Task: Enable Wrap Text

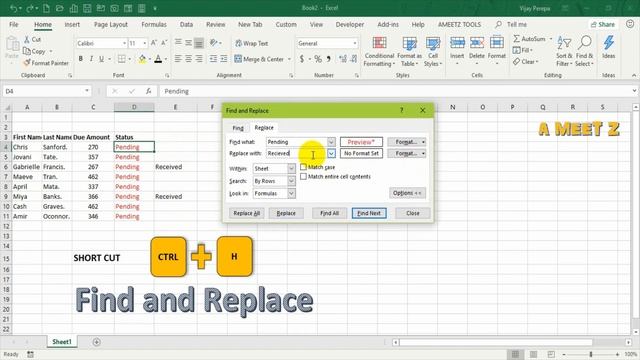Action: (x=251, y=43)
